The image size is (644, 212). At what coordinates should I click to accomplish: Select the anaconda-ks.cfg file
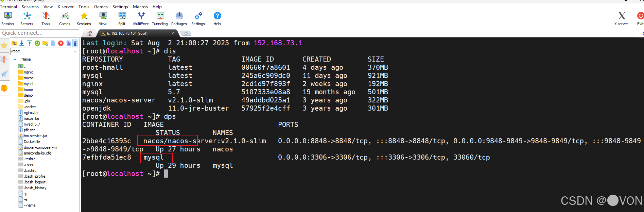click(x=35, y=153)
